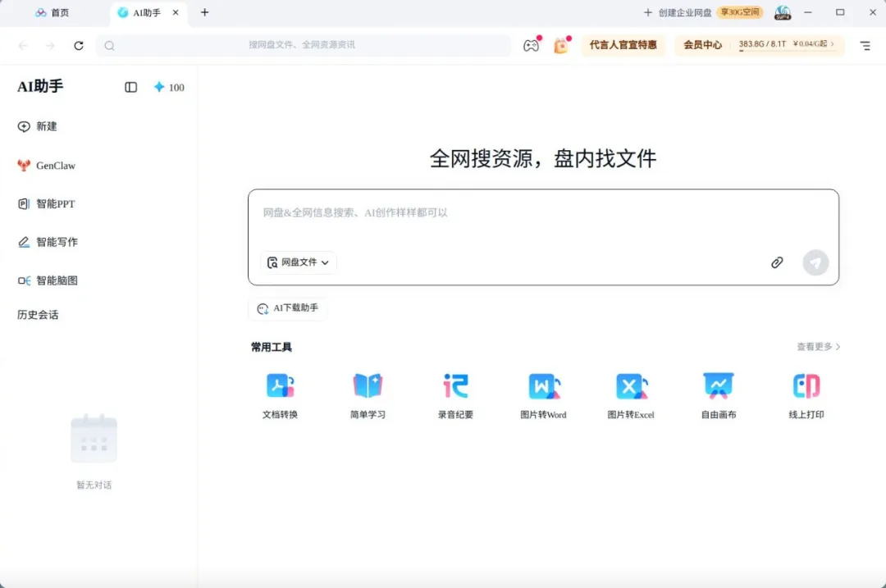Click the 历史会话 heading
Image resolution: width=886 pixels, height=588 pixels.
(38, 315)
